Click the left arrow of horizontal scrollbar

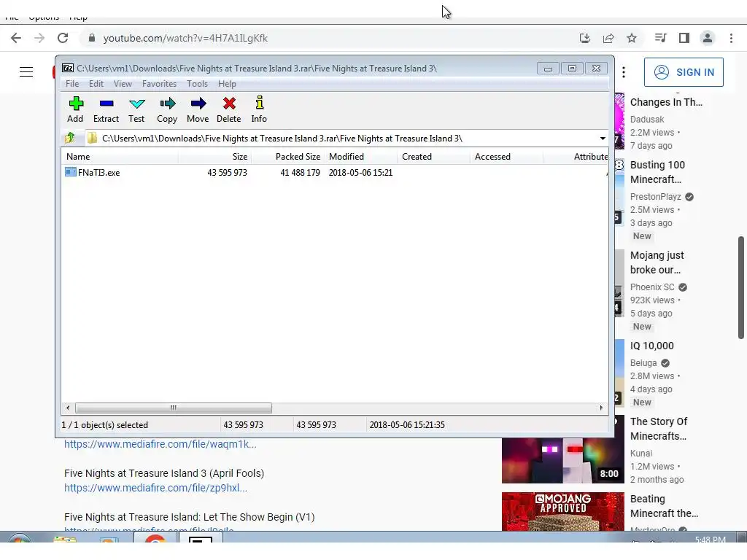point(68,408)
